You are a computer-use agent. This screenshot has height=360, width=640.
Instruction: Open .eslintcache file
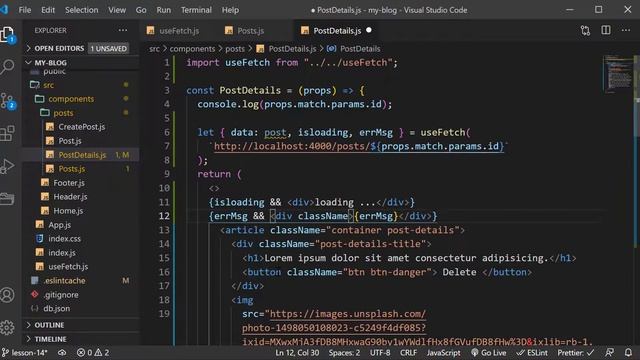click(81, 280)
